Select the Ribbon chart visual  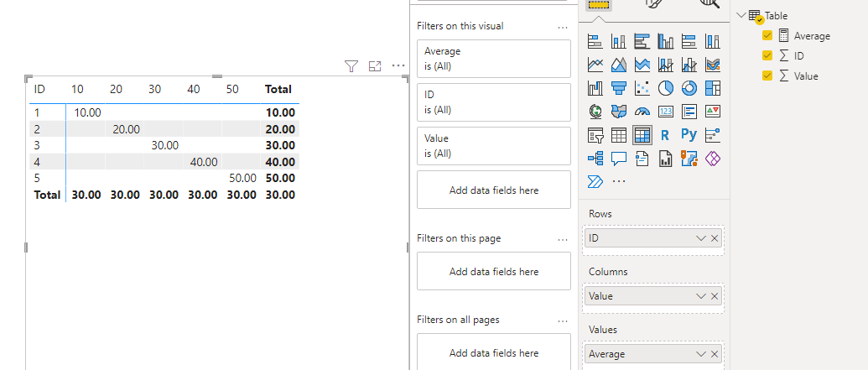pyautogui.click(x=713, y=65)
